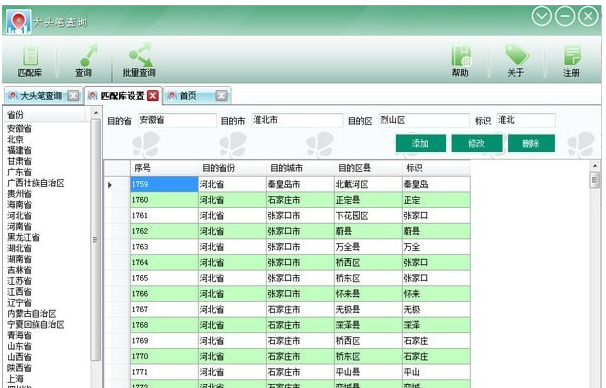The height and width of the screenshot is (388, 606).
Task: Focus the 目的区 input field
Action: tap(424, 120)
